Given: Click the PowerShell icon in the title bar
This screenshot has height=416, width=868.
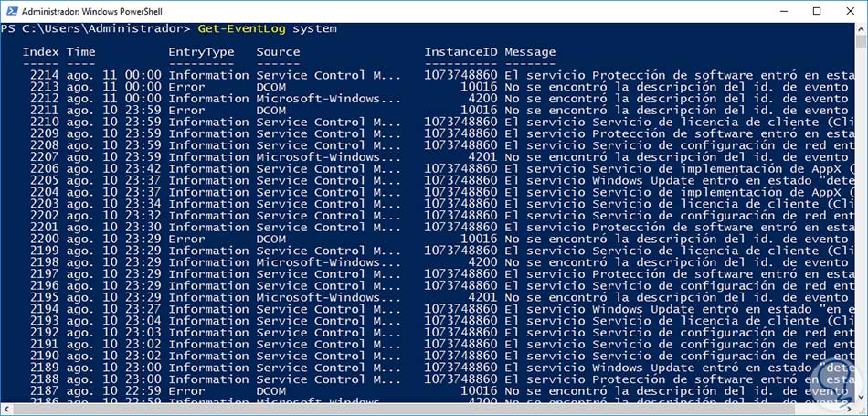Looking at the screenshot, I should coord(10,10).
